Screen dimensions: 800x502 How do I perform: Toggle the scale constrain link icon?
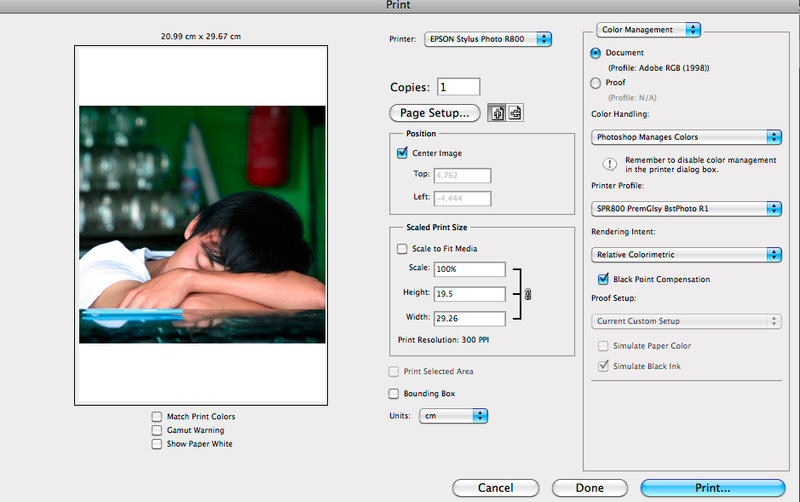(528, 294)
